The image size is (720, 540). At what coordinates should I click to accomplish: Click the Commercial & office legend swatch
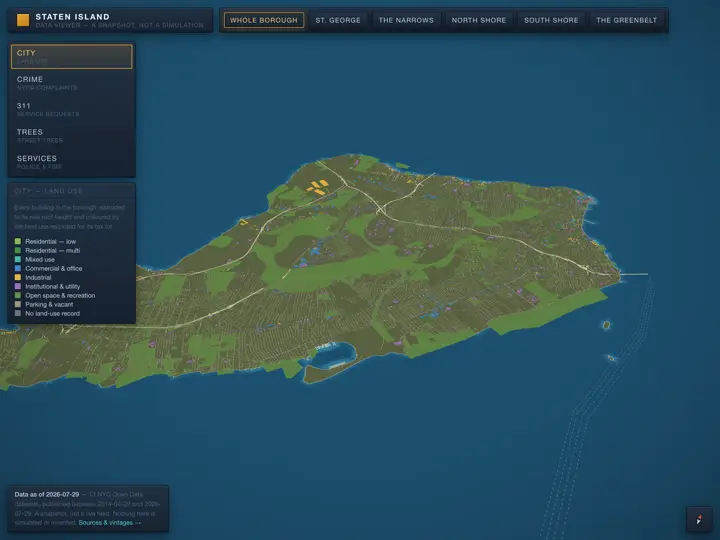(x=18, y=268)
